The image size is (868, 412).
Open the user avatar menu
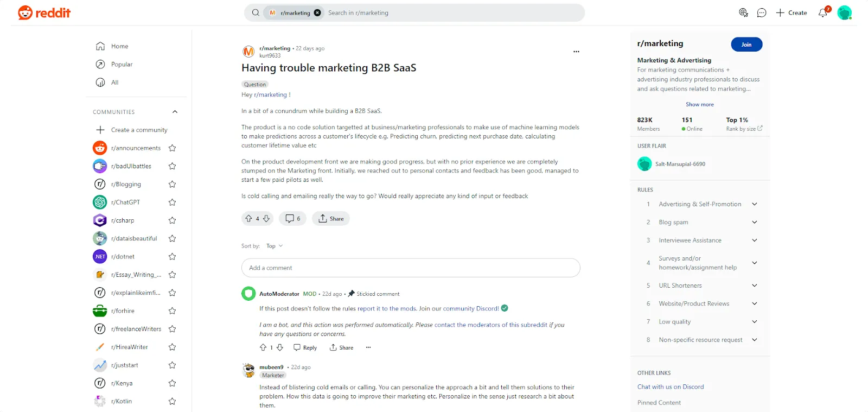tap(844, 12)
